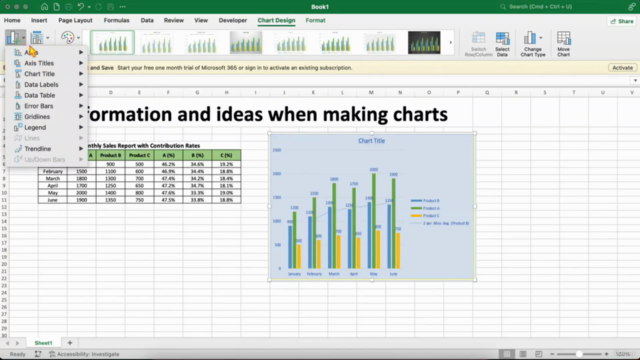The height and width of the screenshot is (360, 640).
Task: Switch to Page Layout view icon
Action: click(x=522, y=354)
